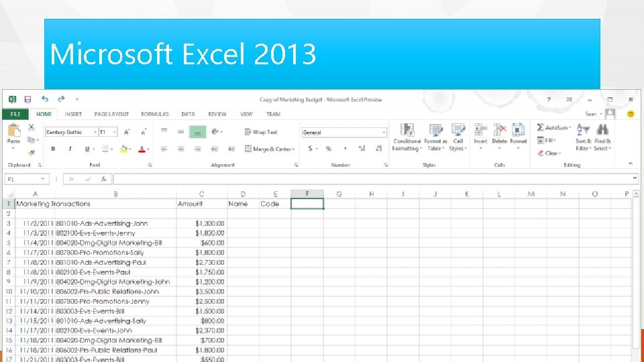Toggle Italic formatting

coord(70,149)
